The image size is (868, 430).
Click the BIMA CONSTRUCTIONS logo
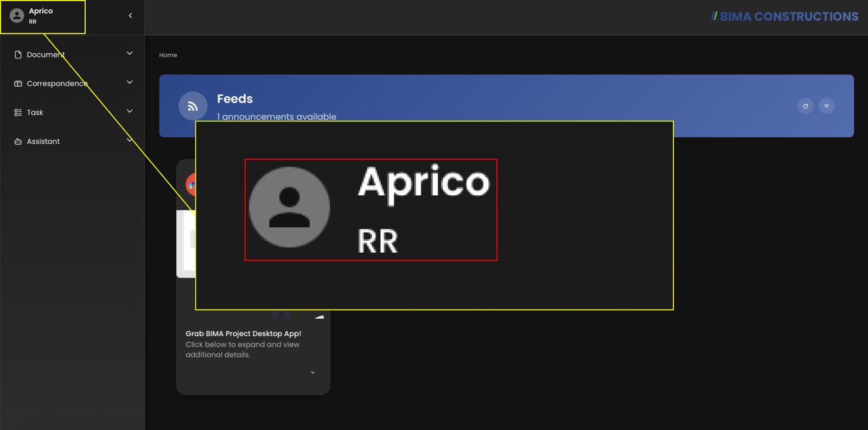[784, 17]
